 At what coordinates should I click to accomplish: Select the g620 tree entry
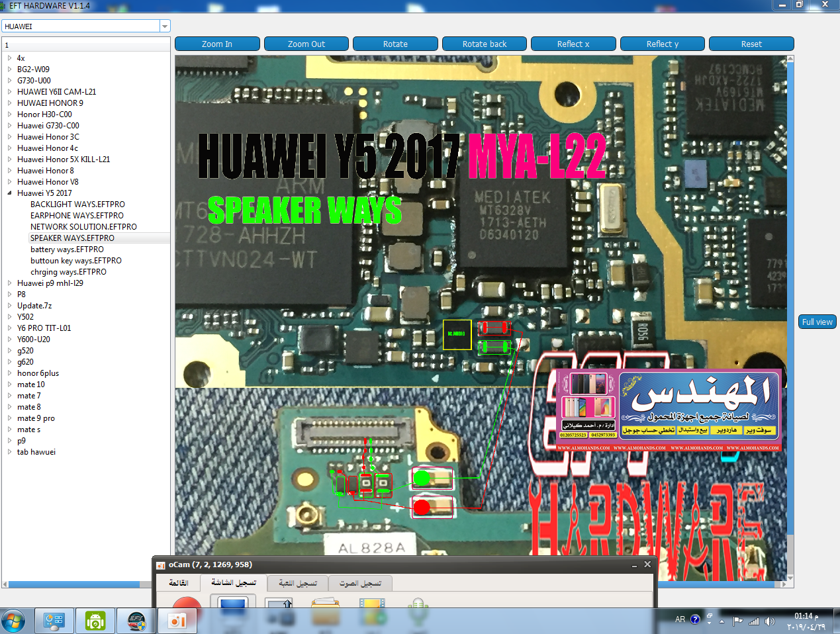(25, 362)
